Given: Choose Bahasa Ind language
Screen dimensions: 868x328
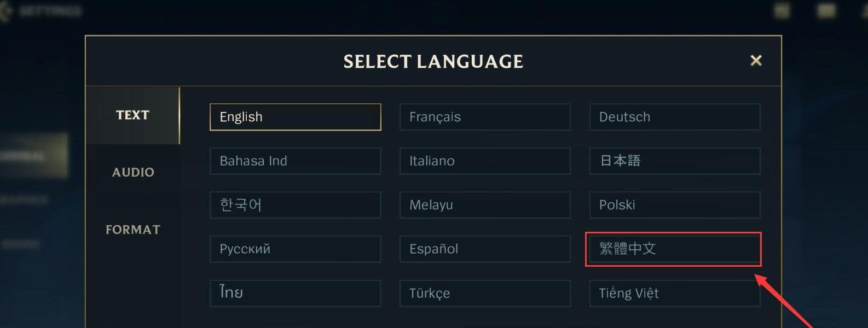Looking at the screenshot, I should pos(296,161).
